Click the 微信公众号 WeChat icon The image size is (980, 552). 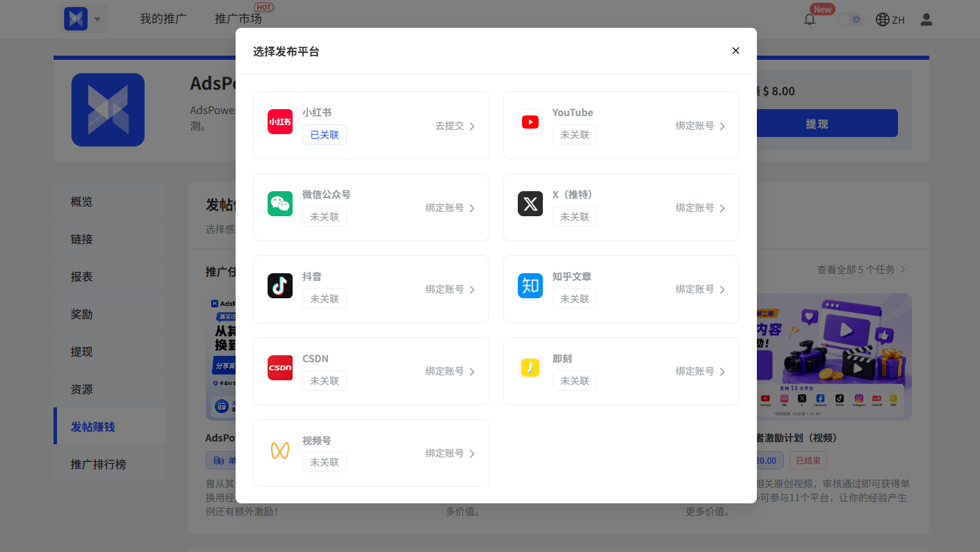(280, 204)
